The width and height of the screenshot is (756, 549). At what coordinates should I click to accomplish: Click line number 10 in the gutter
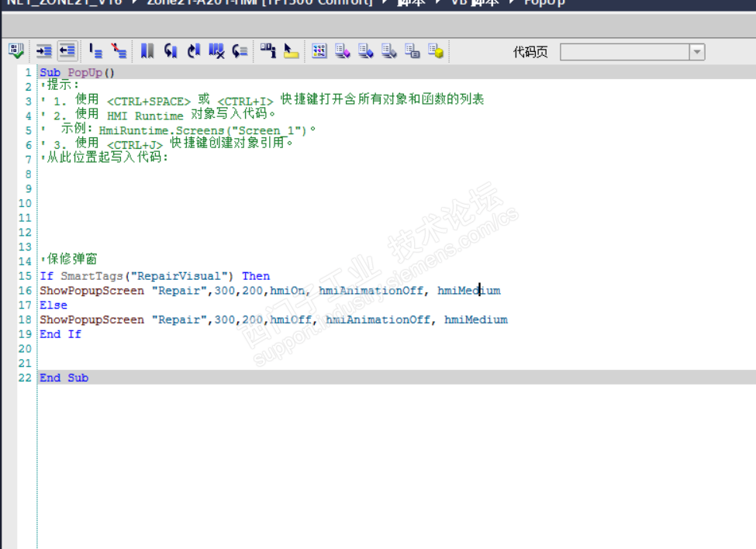point(25,203)
